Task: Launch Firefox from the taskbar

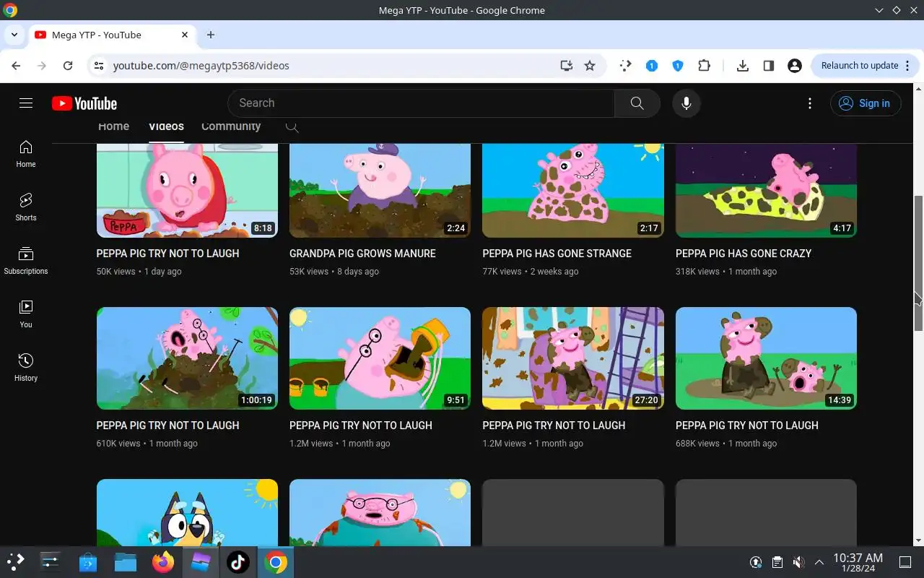Action: pyautogui.click(x=163, y=561)
